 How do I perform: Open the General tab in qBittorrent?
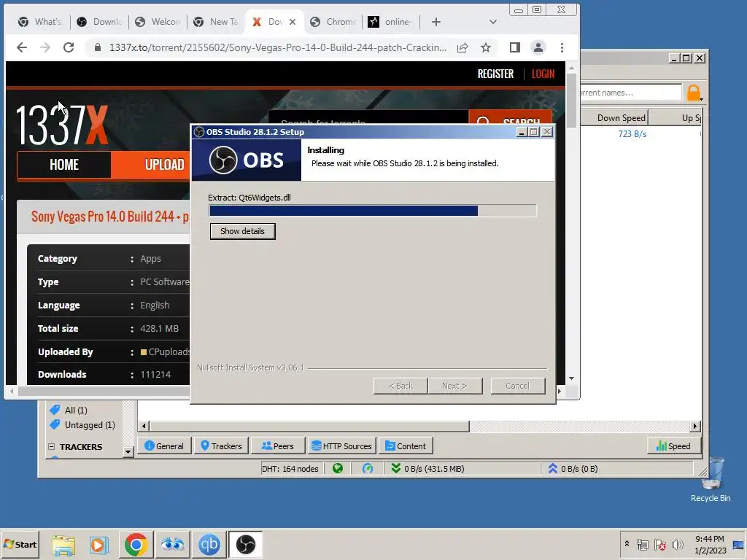point(164,446)
